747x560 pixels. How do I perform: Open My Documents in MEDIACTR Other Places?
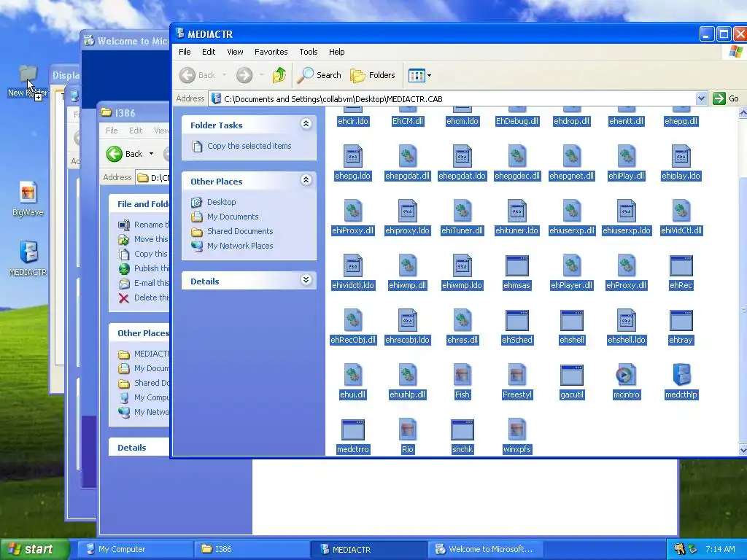click(x=233, y=217)
